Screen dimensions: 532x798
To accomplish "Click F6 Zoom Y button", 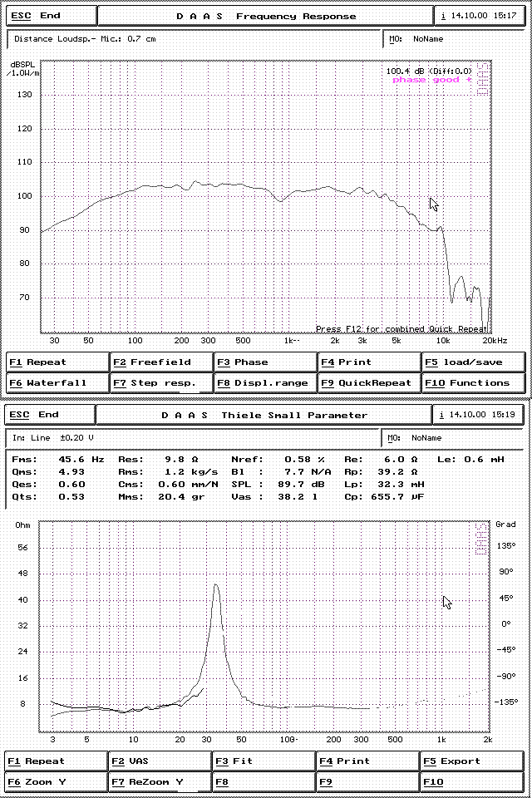I will tap(57, 782).
